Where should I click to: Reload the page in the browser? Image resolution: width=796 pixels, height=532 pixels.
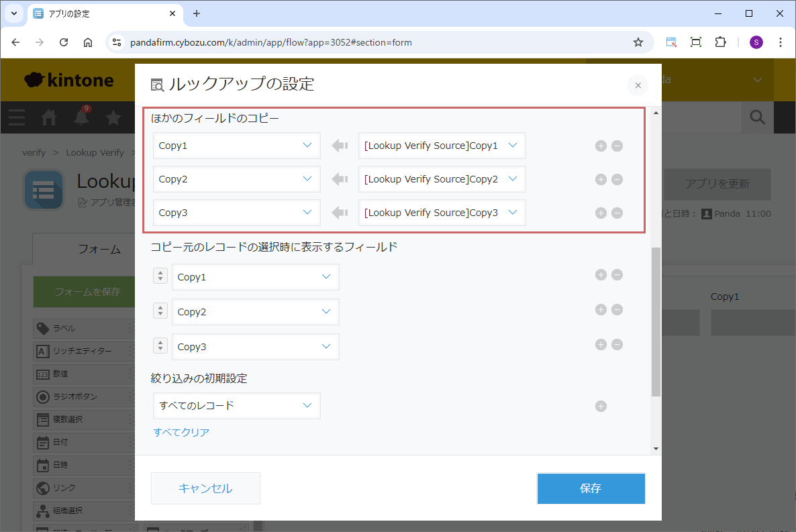pos(64,42)
